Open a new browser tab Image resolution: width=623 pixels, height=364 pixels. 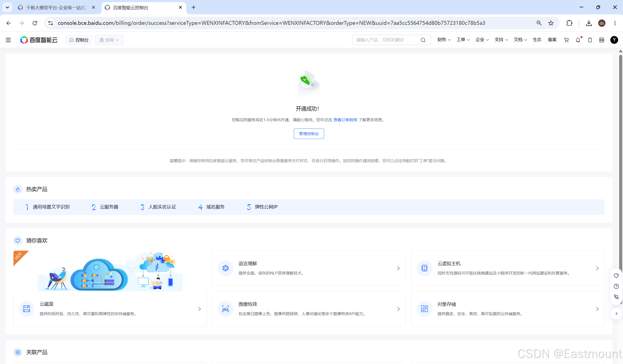click(x=194, y=7)
